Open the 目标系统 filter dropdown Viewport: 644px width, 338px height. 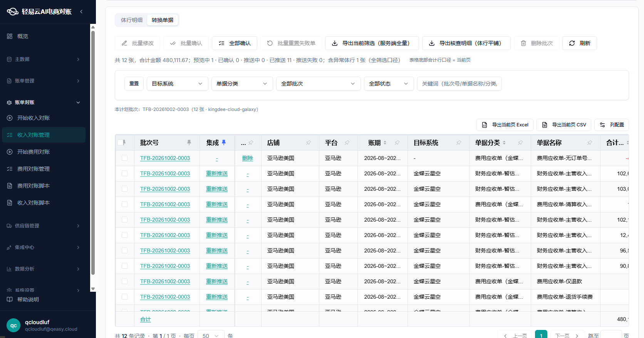(178, 84)
